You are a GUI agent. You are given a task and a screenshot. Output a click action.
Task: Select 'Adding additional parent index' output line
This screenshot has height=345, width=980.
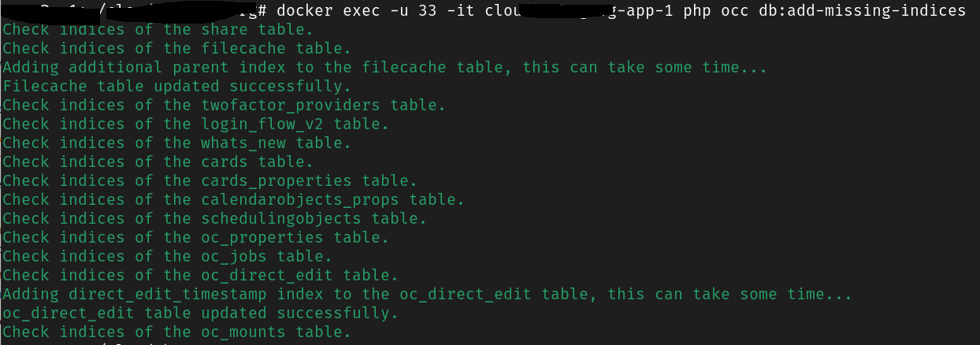pos(384,68)
